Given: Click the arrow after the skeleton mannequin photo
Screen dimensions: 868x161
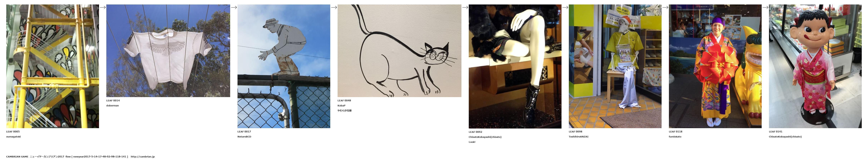Looking at the screenshot, I should pyautogui.click(x=665, y=7).
